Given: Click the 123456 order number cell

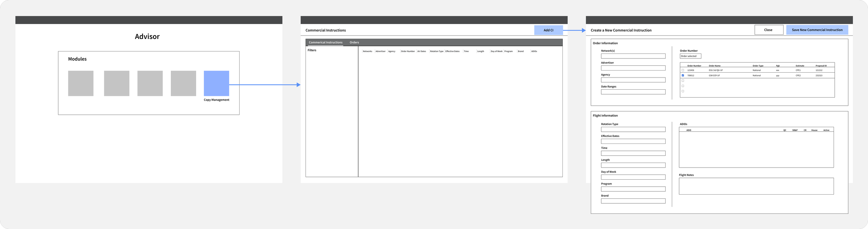Looking at the screenshot, I should click(x=691, y=70).
